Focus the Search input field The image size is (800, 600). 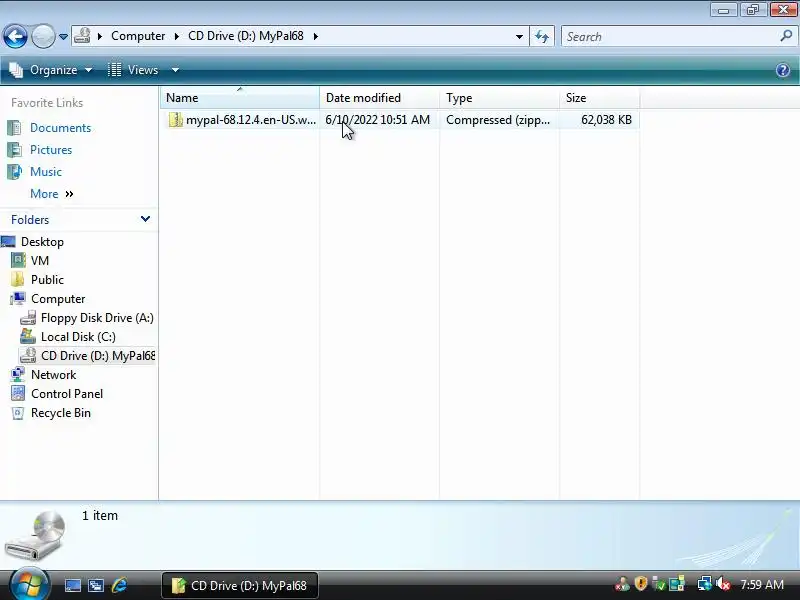[669, 37]
